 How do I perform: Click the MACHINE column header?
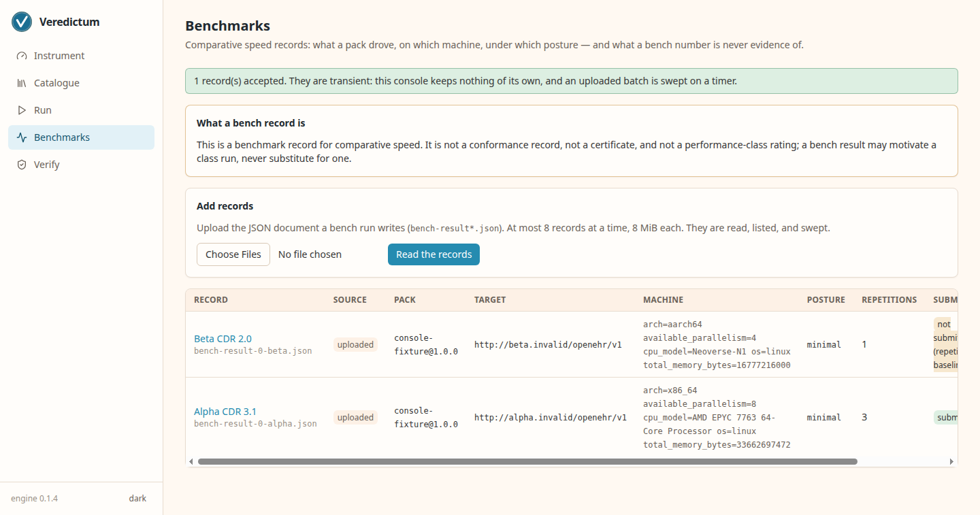pyautogui.click(x=664, y=300)
